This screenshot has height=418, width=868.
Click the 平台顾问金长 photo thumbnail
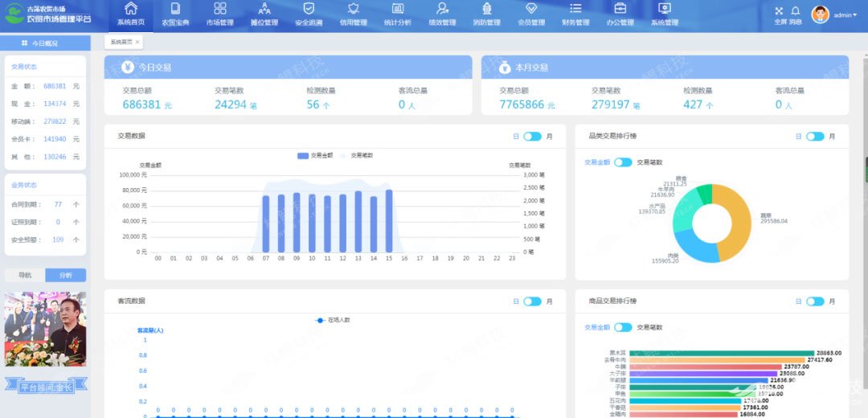point(45,329)
